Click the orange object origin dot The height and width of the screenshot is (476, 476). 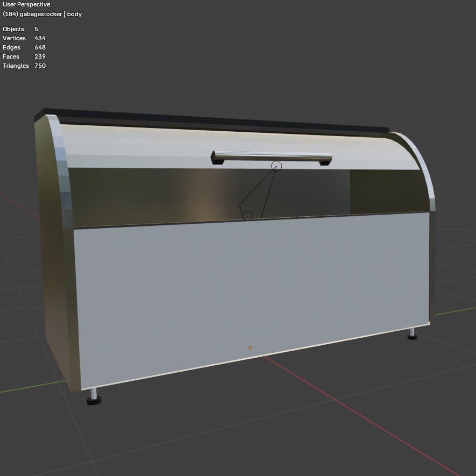point(251,348)
